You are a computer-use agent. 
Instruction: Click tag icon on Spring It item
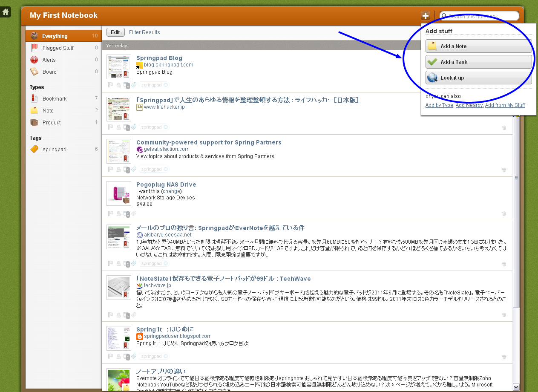click(x=134, y=356)
